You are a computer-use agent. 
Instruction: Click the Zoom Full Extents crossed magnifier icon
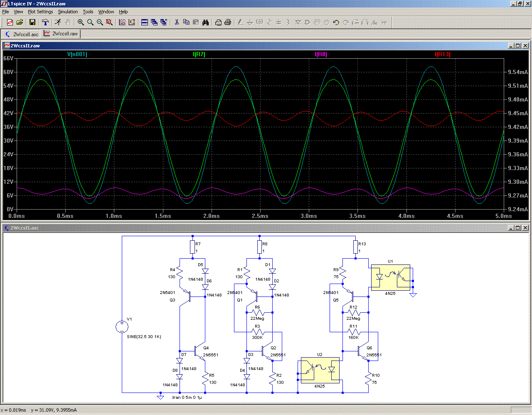pos(109,22)
